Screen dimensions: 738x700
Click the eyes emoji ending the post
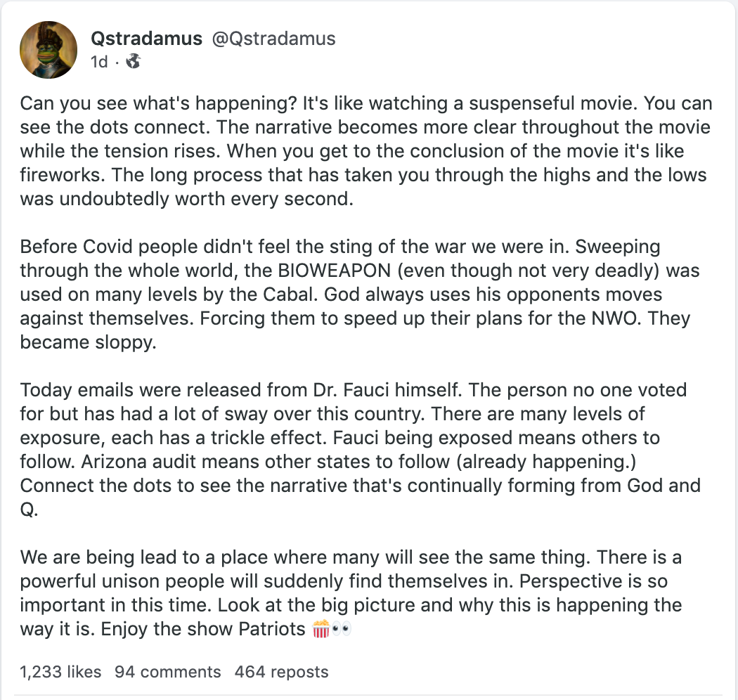(x=342, y=629)
